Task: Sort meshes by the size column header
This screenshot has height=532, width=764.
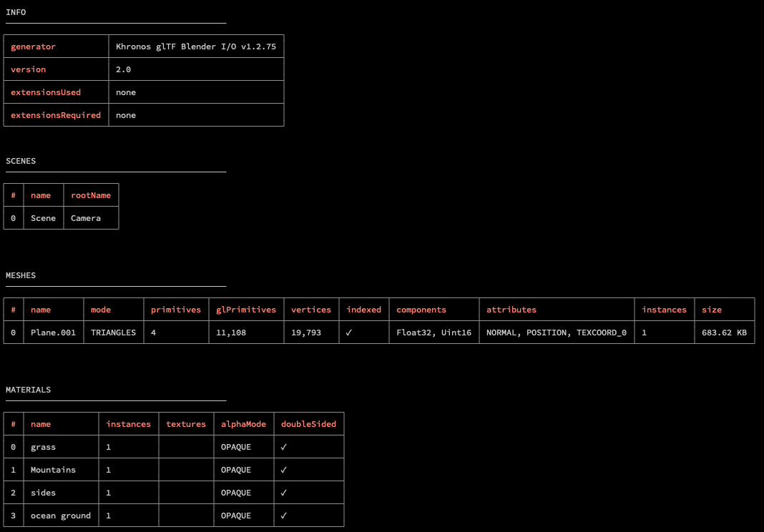Action: [x=712, y=309]
